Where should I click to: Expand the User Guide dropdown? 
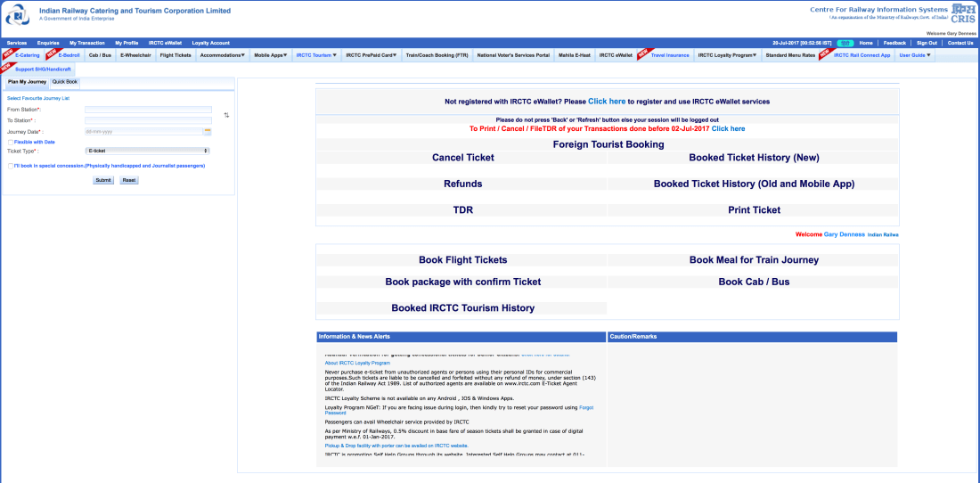point(915,55)
